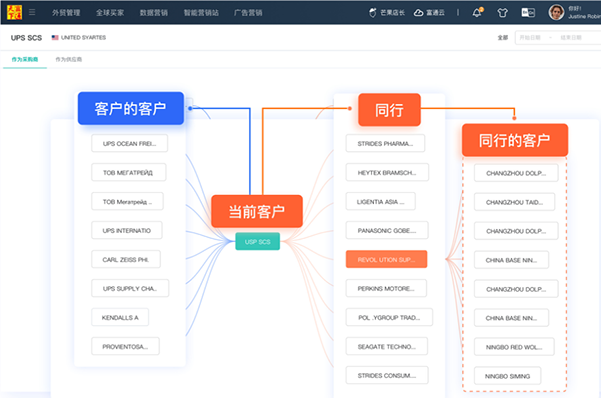The height and width of the screenshot is (398, 601).
Task: Click the 富通云 cloud icon
Action: click(x=419, y=13)
